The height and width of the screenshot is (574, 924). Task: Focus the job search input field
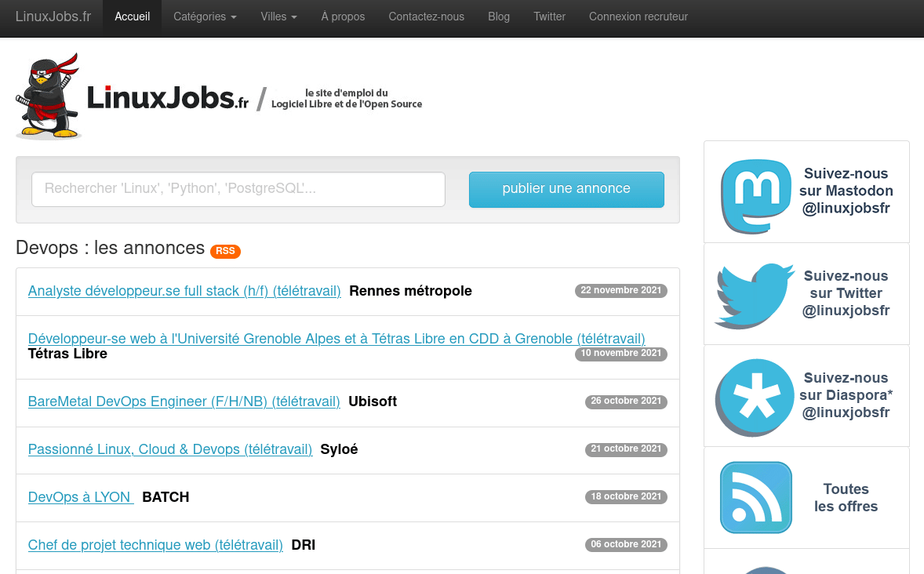238,189
